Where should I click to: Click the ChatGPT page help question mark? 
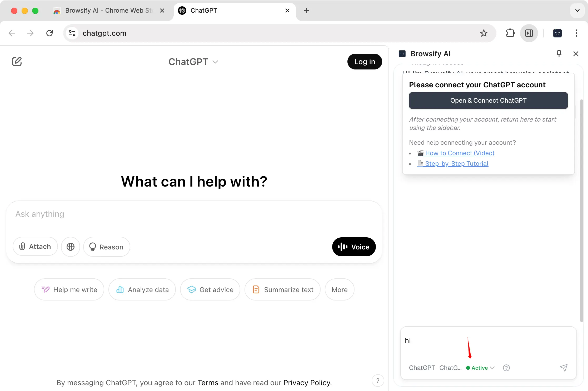pos(378,380)
